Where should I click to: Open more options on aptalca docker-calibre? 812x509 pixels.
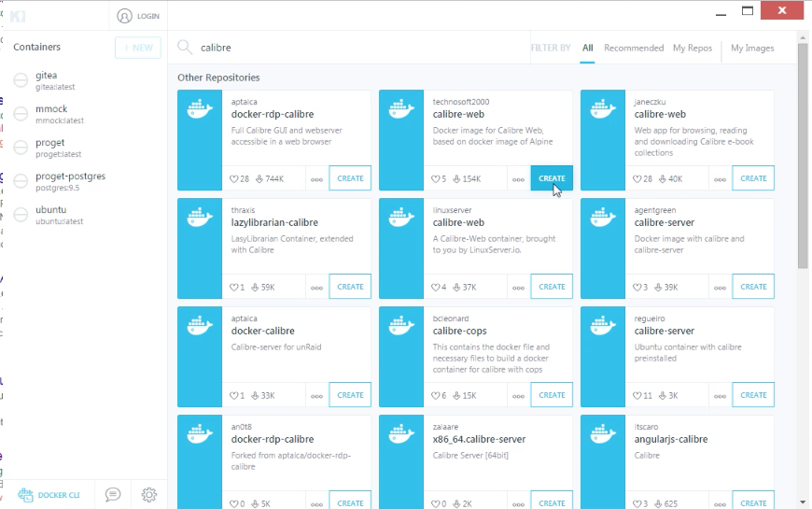pyautogui.click(x=317, y=396)
